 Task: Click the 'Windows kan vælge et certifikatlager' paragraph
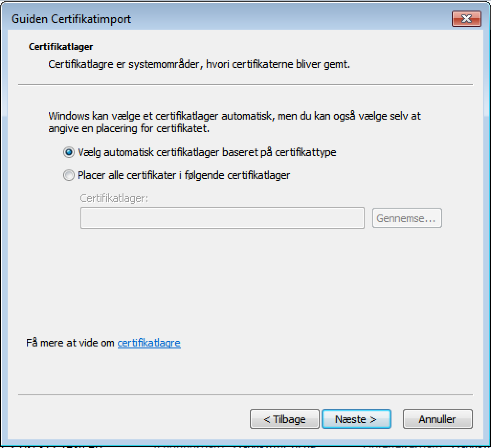click(x=234, y=122)
